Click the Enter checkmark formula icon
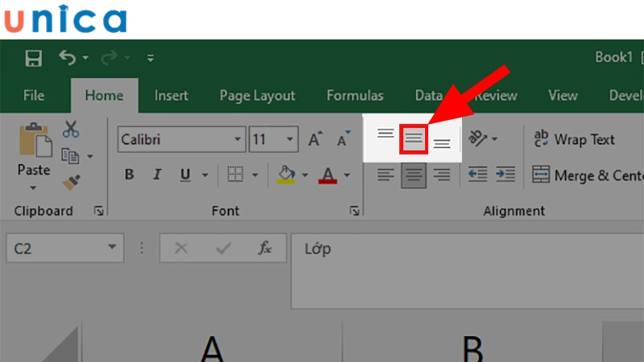644x362 pixels. point(223,249)
